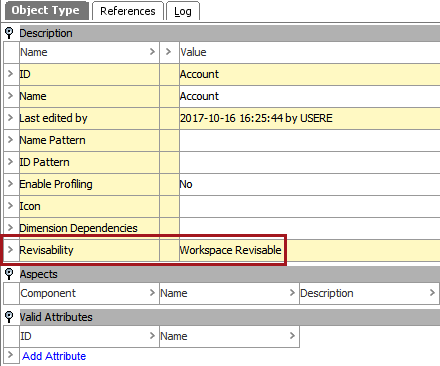The height and width of the screenshot is (366, 440).
Task: Select the ID value Account cell
Action: 310,74
